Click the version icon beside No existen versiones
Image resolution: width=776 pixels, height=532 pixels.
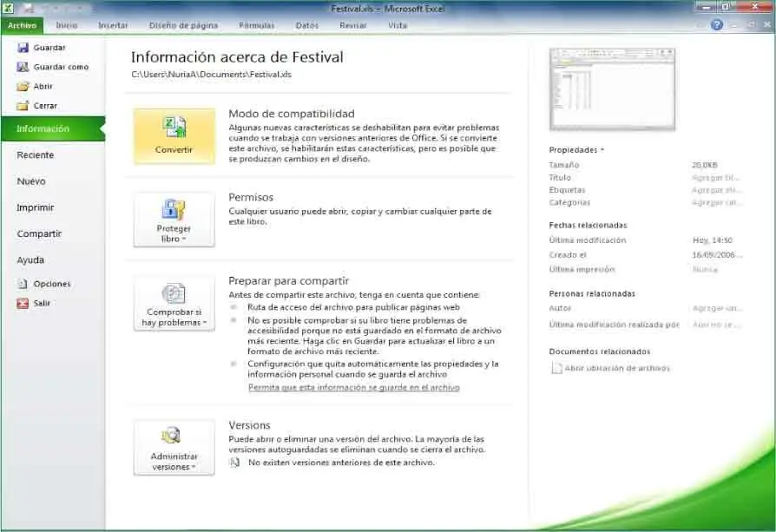(x=235, y=463)
